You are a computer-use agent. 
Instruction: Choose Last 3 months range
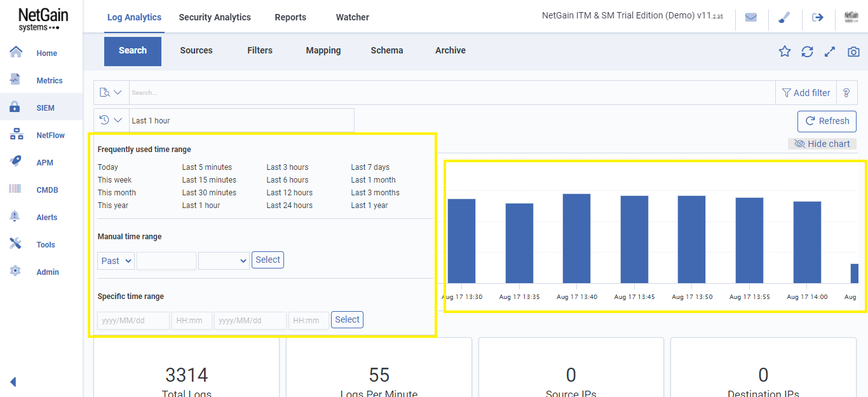click(376, 193)
